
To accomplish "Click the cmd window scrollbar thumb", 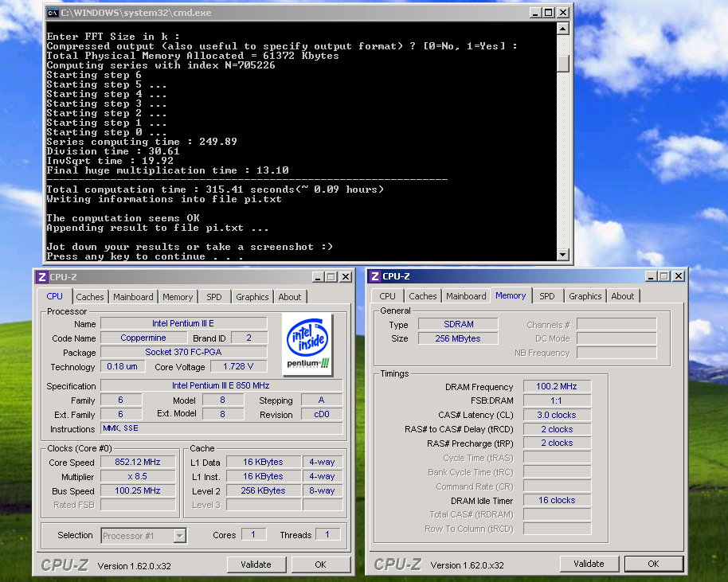I will coord(562,64).
